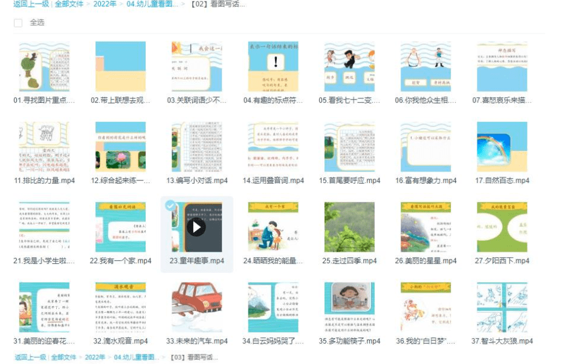Click file name 32.滴水观音.mp4
Viewport: 588px width, 364px height.
(x=120, y=341)
